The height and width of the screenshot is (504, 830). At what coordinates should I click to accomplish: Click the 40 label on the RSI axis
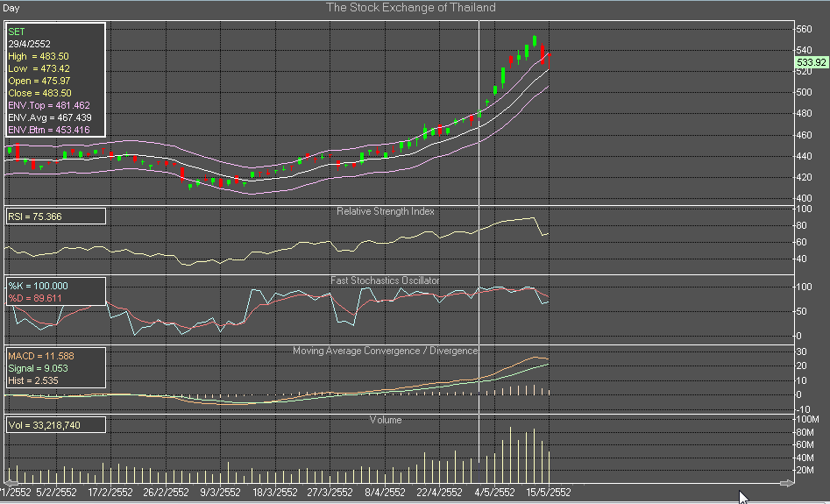(x=801, y=259)
